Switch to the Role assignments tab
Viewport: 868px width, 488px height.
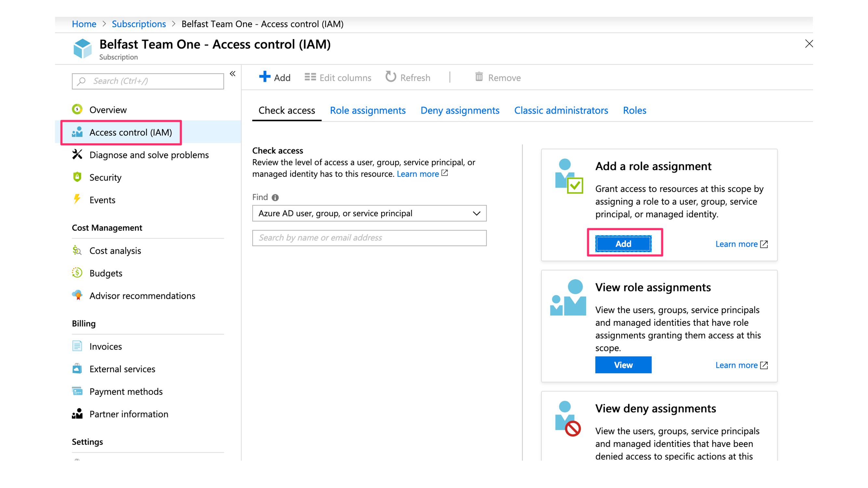point(368,111)
